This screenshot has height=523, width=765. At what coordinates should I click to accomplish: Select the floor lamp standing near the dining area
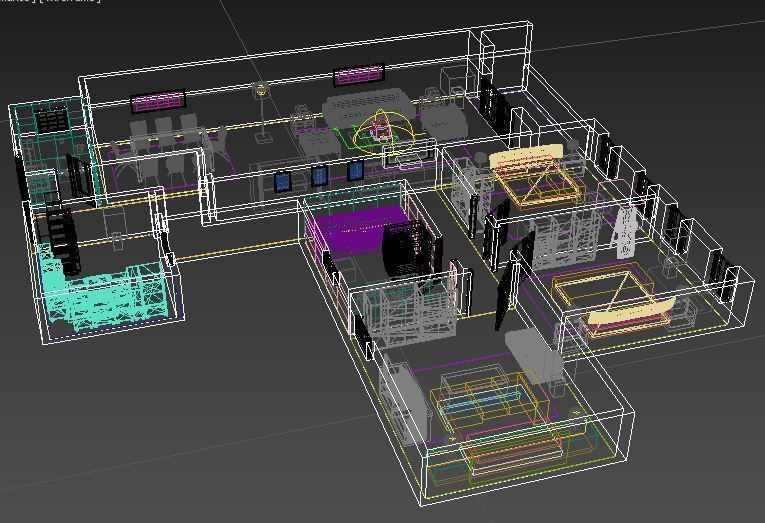point(262,113)
